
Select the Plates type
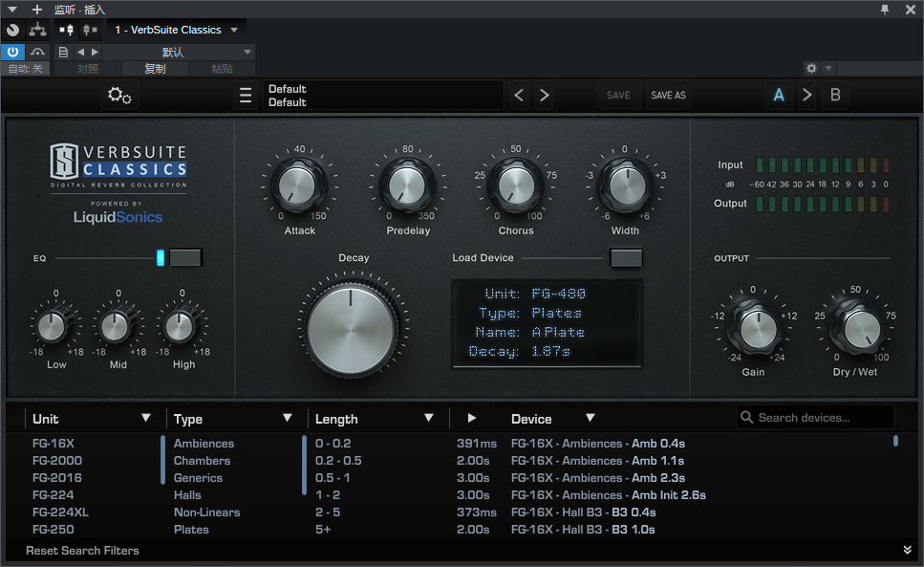point(191,530)
